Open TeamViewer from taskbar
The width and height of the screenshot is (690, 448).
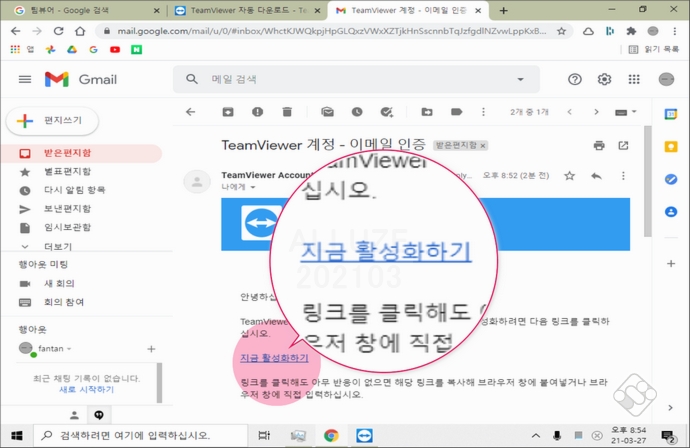pyautogui.click(x=364, y=436)
